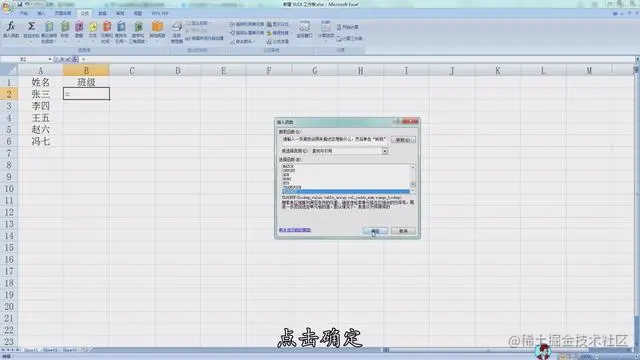Click the search for a function text box
The image size is (640, 360).
(334, 140)
